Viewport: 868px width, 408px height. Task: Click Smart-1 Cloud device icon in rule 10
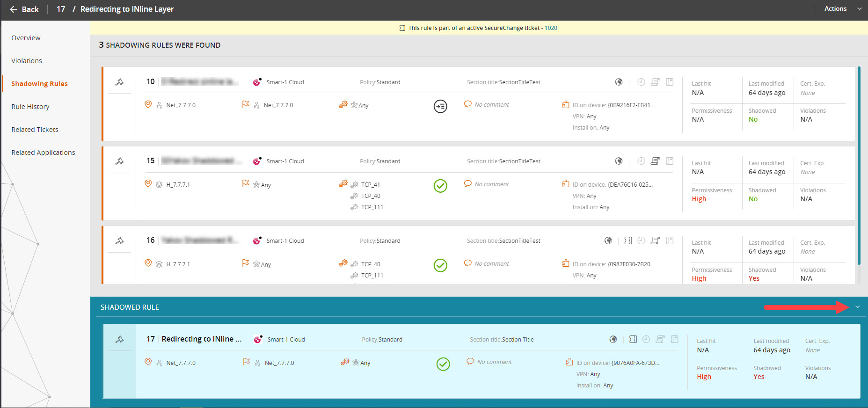pos(257,82)
